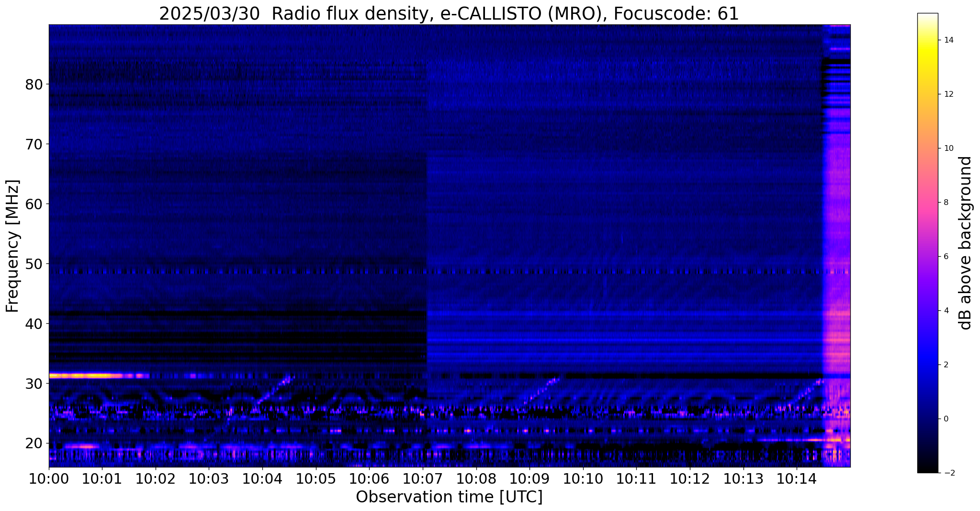Click the bright broadband burst after 10:14
The height and width of the screenshot is (511, 980).
point(836,246)
